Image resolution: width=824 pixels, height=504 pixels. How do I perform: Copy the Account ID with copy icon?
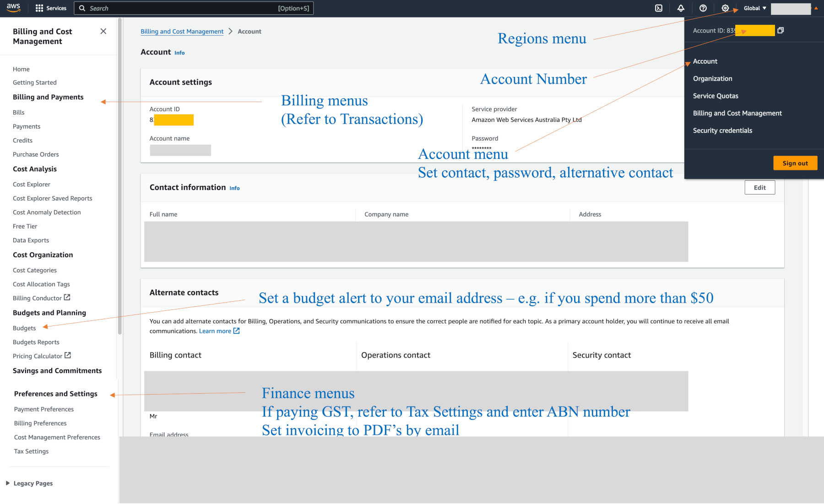(x=781, y=30)
